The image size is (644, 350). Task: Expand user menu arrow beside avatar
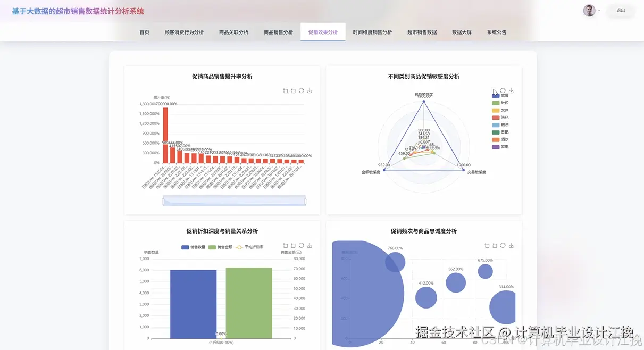click(x=599, y=11)
